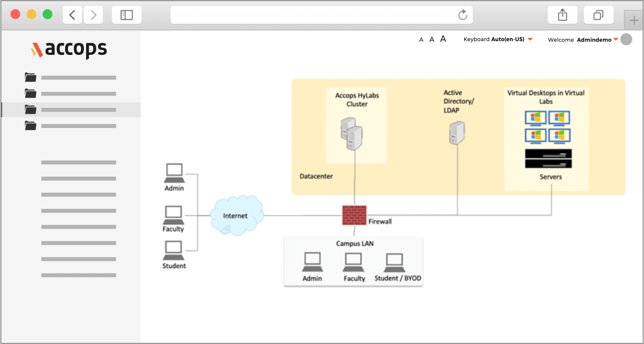The height and width of the screenshot is (344, 644).
Task: Open the Welcome Admindemo dropdown
Action: [583, 39]
